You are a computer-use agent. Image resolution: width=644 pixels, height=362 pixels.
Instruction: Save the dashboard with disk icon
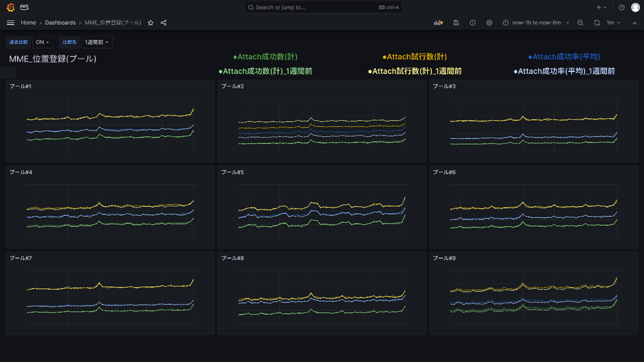tap(456, 23)
